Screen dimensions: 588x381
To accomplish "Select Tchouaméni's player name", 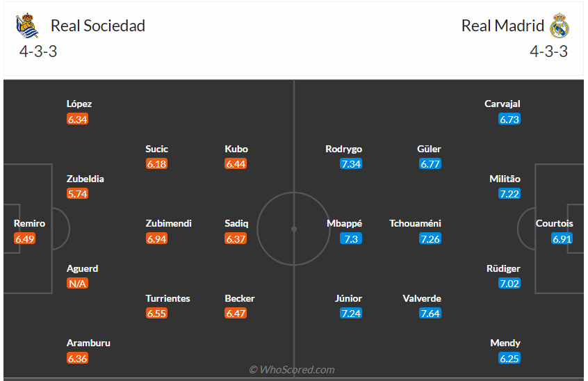I will point(415,224).
